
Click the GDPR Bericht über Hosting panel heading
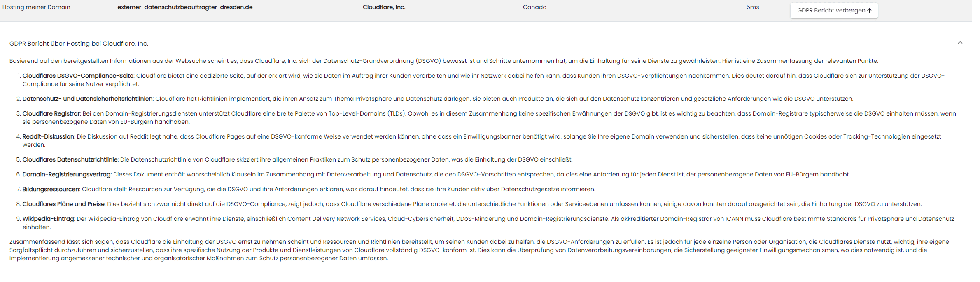click(79, 44)
